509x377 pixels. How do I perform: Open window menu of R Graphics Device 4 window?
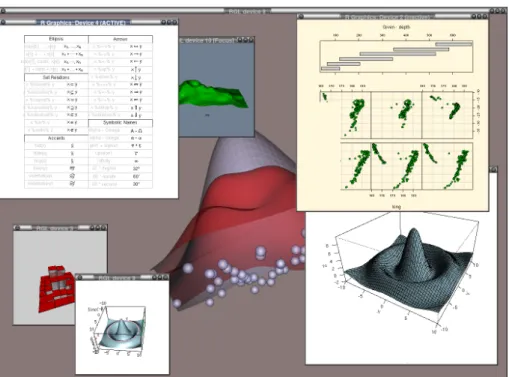click(3, 22)
